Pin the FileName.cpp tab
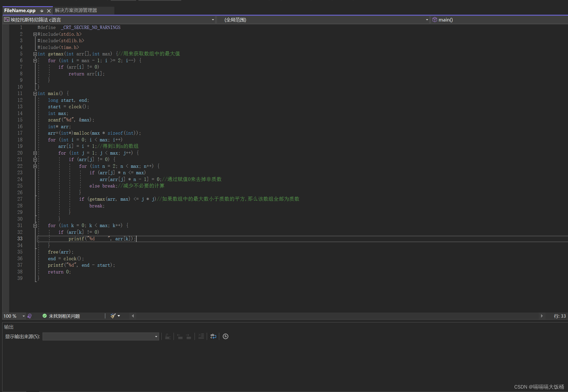Image resolution: width=568 pixels, height=392 pixels. coord(41,11)
